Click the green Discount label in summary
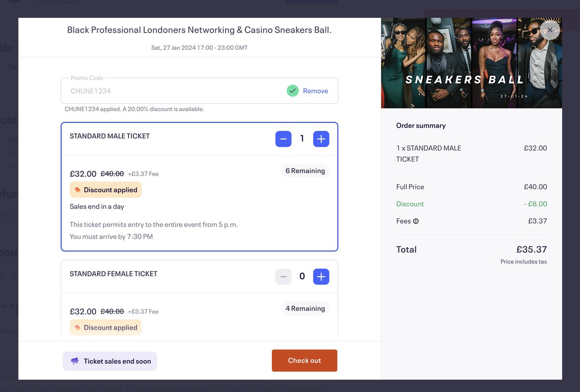 click(410, 204)
